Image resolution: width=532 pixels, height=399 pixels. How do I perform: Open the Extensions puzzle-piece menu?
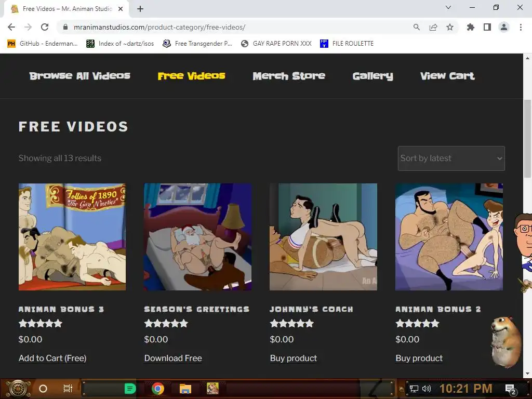tap(470, 27)
